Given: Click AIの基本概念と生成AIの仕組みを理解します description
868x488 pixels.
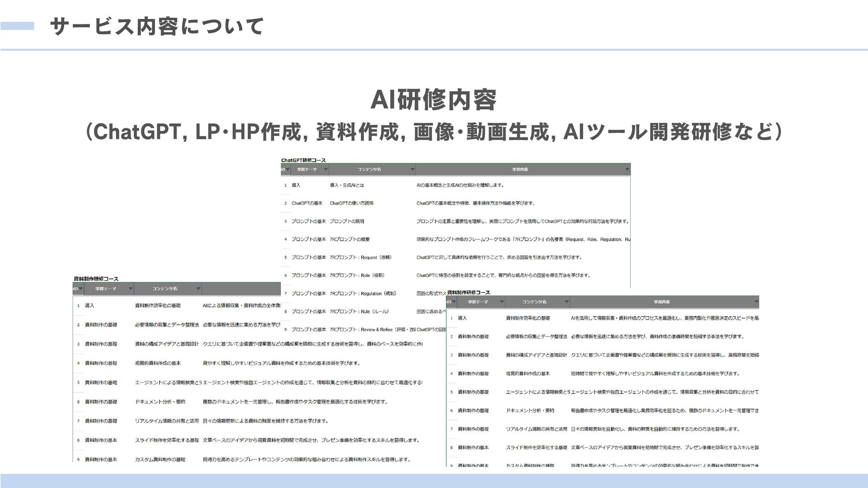Looking at the screenshot, I should point(460,185).
